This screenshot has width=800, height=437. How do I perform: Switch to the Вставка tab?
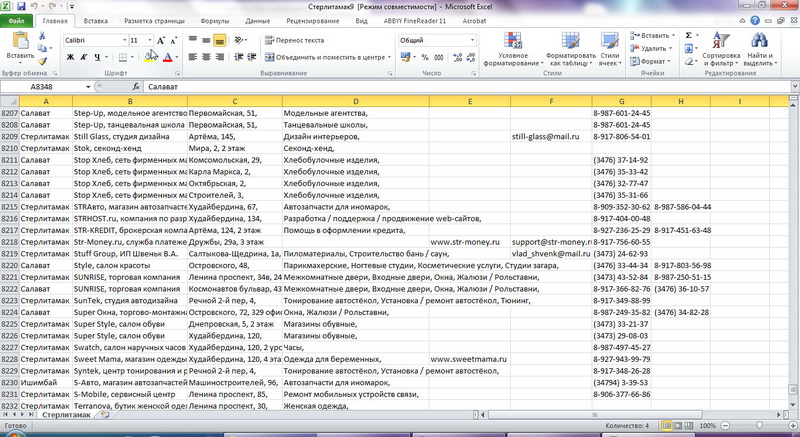[x=95, y=21]
